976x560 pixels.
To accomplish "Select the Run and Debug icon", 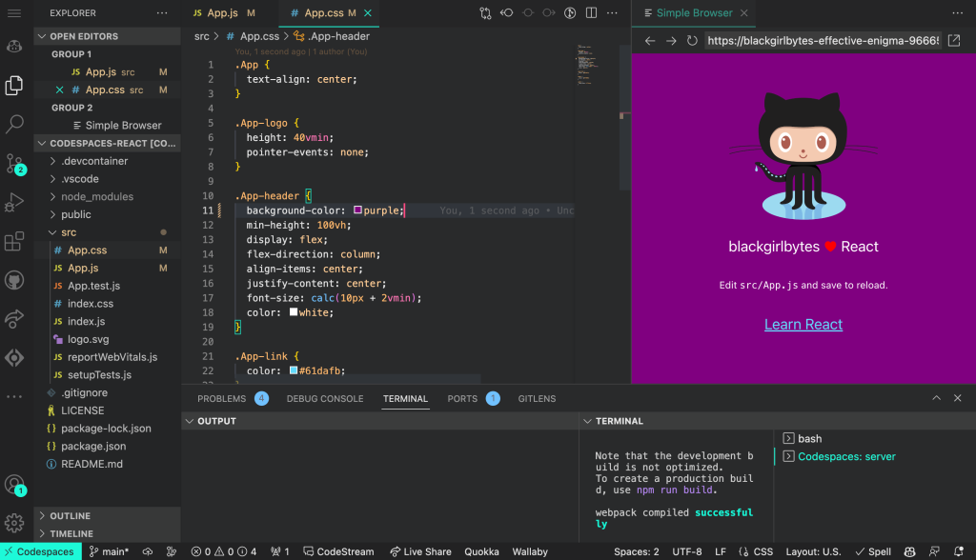I will (13, 202).
